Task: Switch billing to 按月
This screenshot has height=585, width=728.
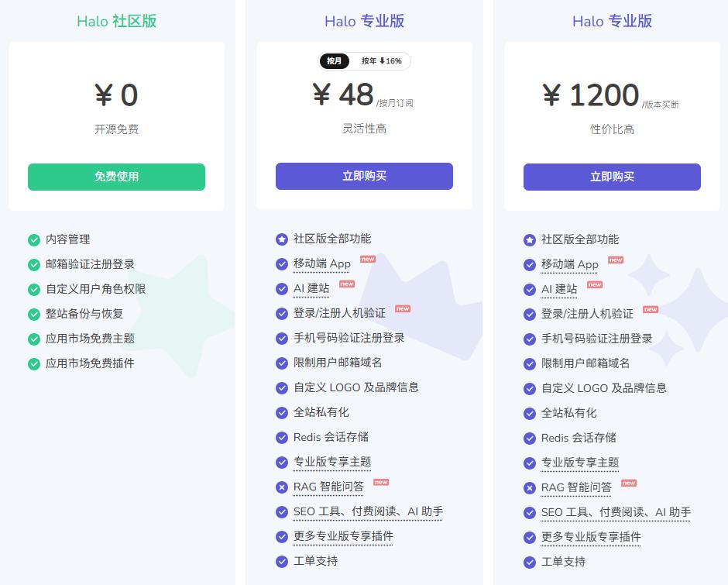Action: pos(334,60)
